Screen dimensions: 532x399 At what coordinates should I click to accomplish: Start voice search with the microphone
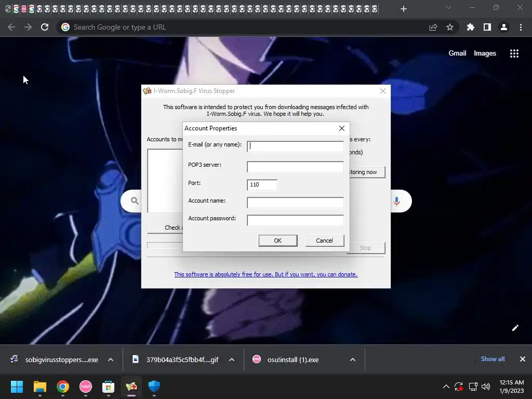pos(396,201)
